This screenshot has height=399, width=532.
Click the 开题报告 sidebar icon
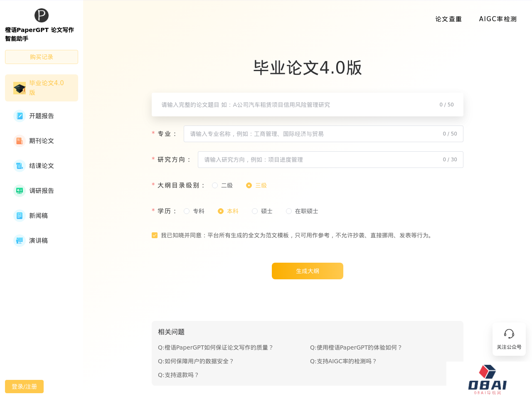pos(20,116)
